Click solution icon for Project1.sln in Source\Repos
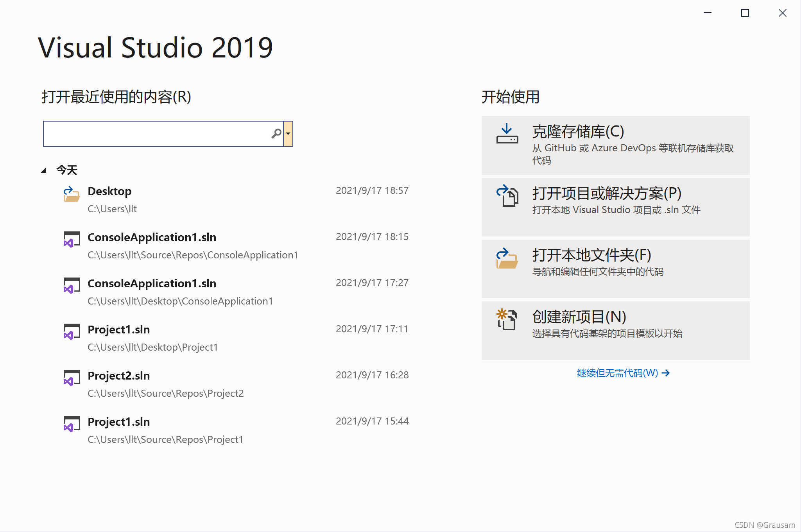 pos(72,424)
